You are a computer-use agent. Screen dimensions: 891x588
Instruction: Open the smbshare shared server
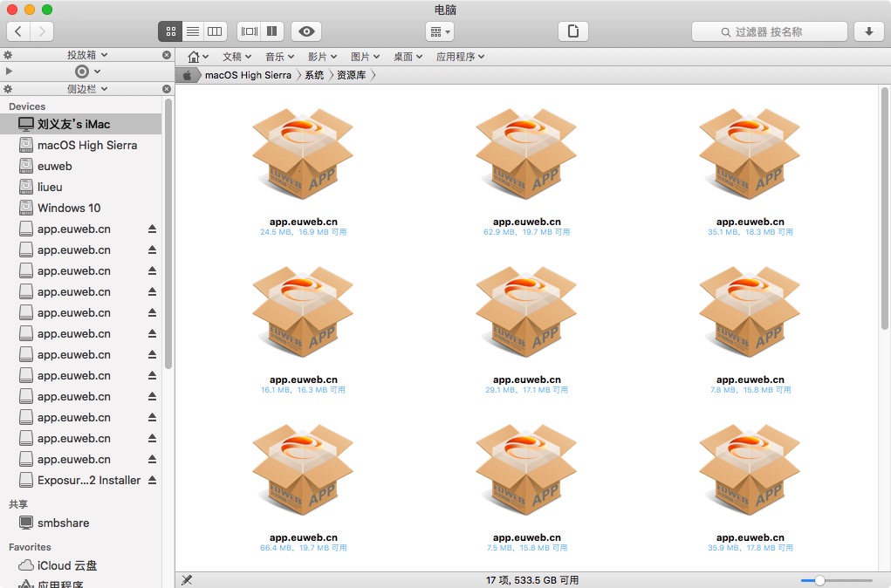81,523
